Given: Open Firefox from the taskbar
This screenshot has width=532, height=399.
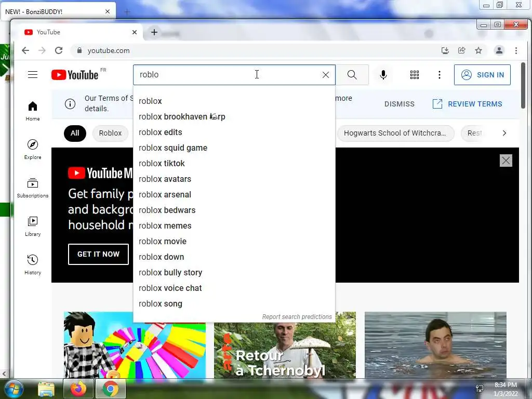Looking at the screenshot, I should point(78,389).
